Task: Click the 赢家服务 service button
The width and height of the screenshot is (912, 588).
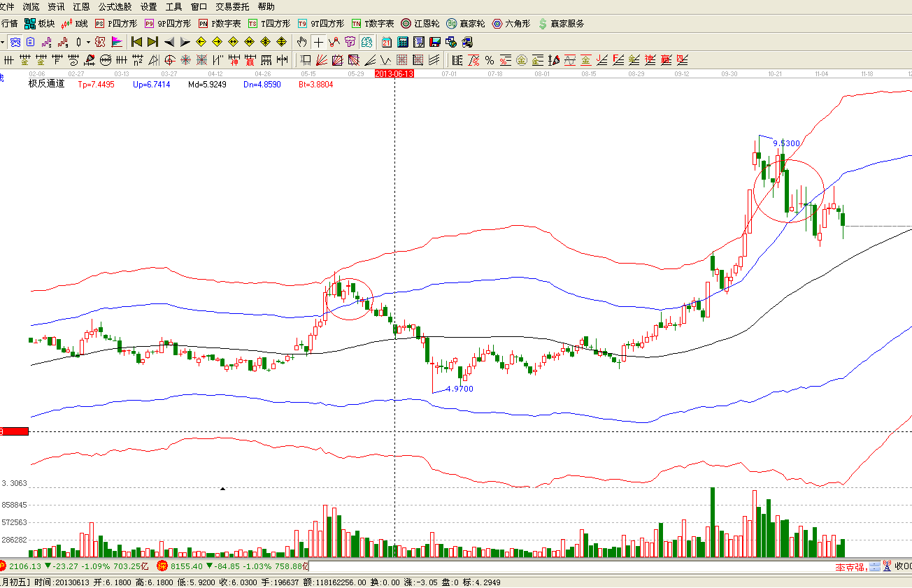Action: [x=561, y=24]
